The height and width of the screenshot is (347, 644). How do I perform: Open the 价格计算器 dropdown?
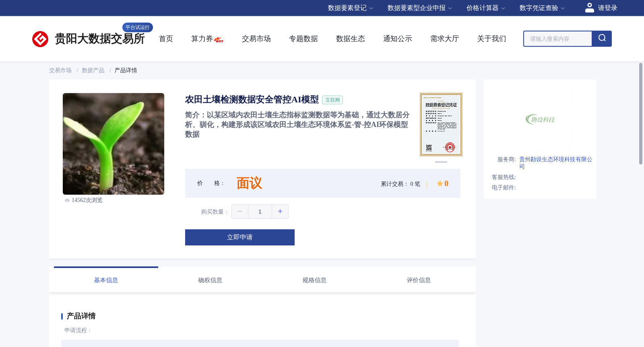coord(486,8)
